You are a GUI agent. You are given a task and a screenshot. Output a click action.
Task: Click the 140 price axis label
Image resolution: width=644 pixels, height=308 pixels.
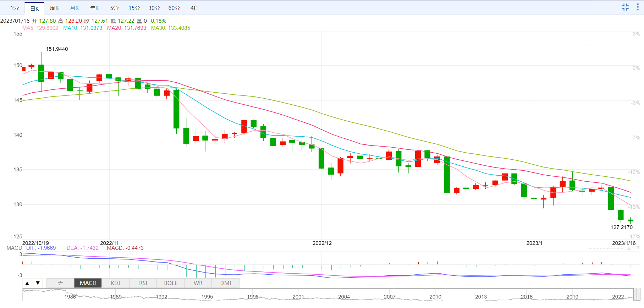pos(18,135)
